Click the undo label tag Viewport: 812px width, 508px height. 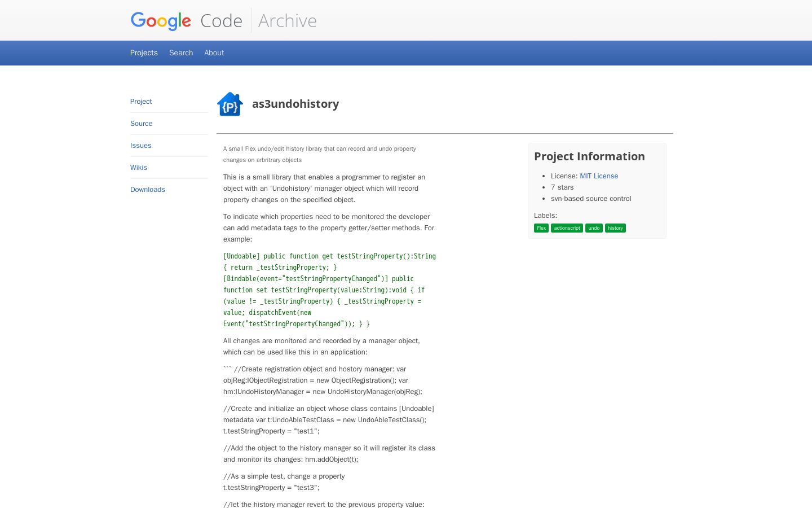pyautogui.click(x=594, y=228)
